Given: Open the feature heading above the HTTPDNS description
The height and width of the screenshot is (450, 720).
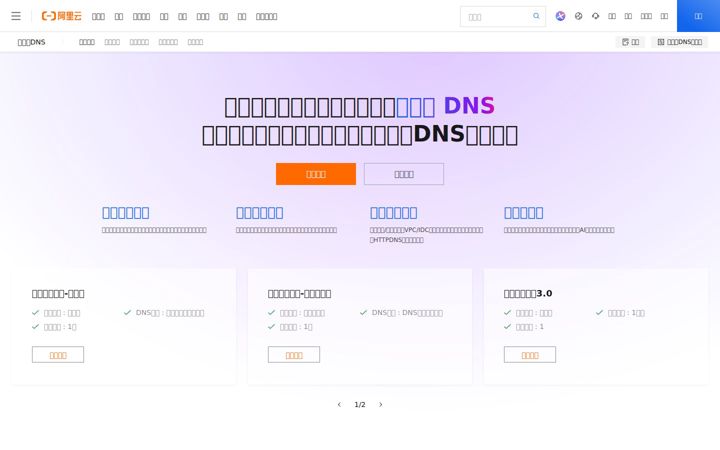Looking at the screenshot, I should [394, 213].
